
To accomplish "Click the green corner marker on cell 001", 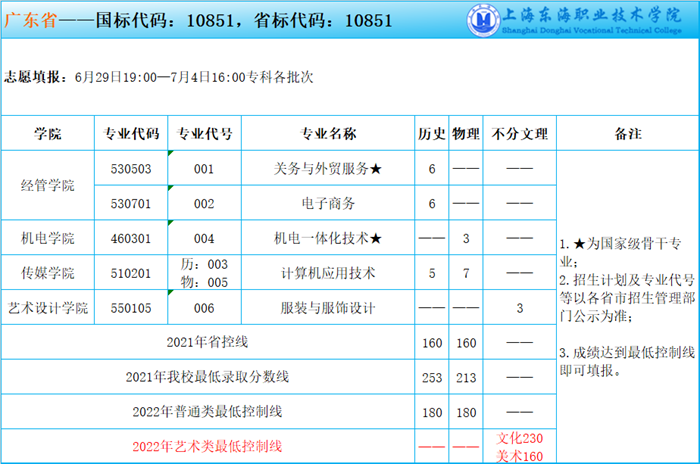I will coord(172,154).
